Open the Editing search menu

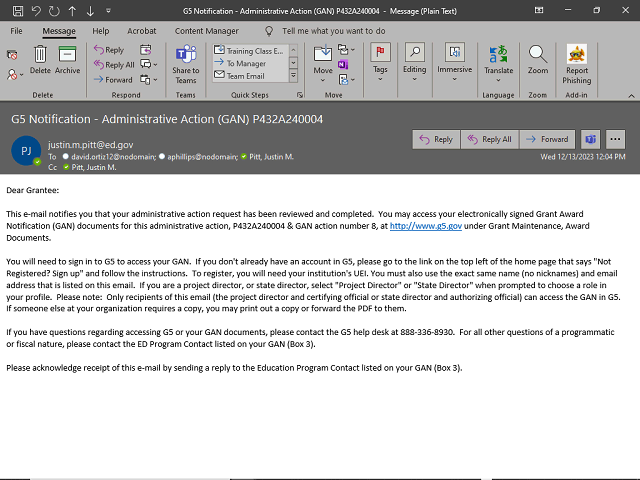[x=415, y=62]
